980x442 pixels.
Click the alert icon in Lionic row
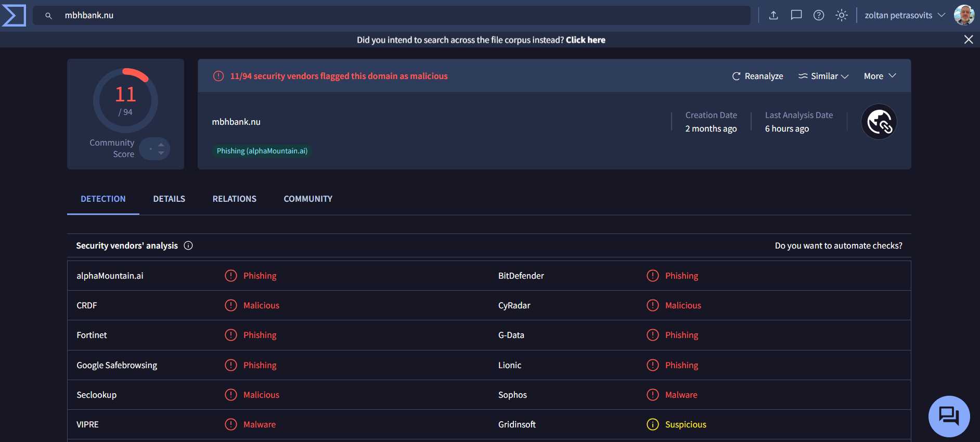click(x=652, y=365)
